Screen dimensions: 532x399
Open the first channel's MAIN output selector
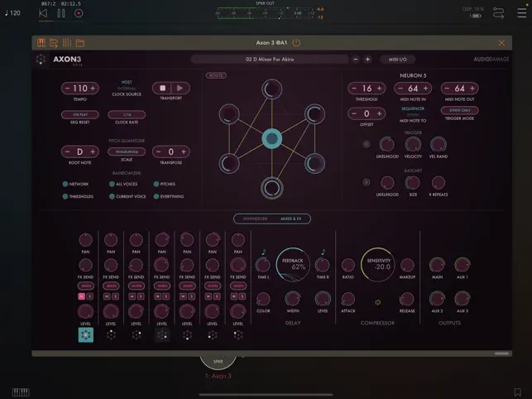click(86, 286)
